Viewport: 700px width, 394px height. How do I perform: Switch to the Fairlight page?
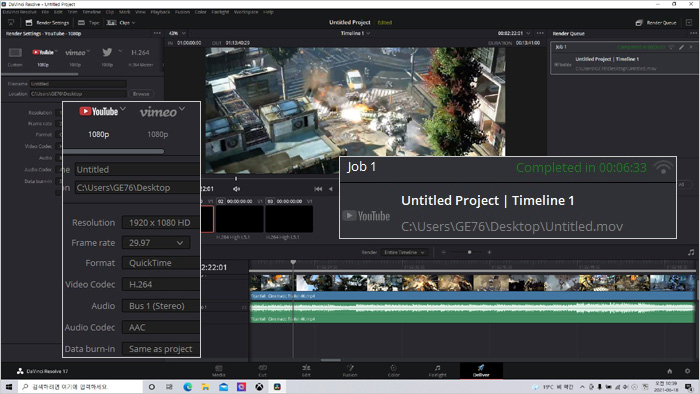click(438, 371)
